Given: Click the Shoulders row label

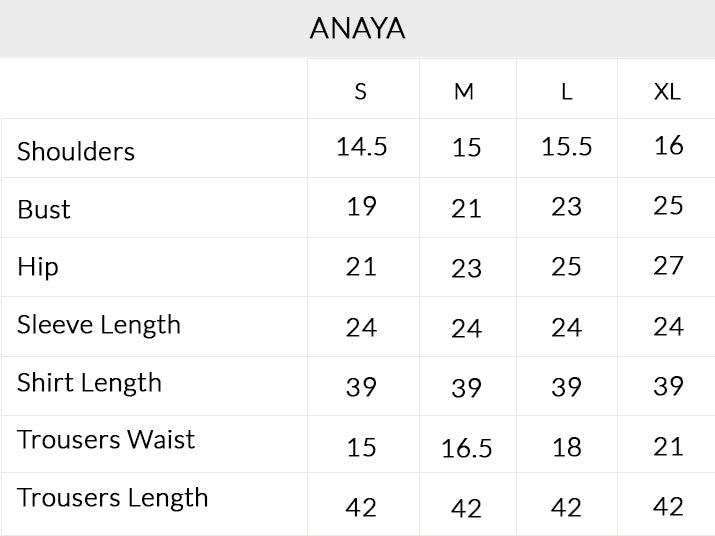Looking at the screenshot, I should 76,151.
